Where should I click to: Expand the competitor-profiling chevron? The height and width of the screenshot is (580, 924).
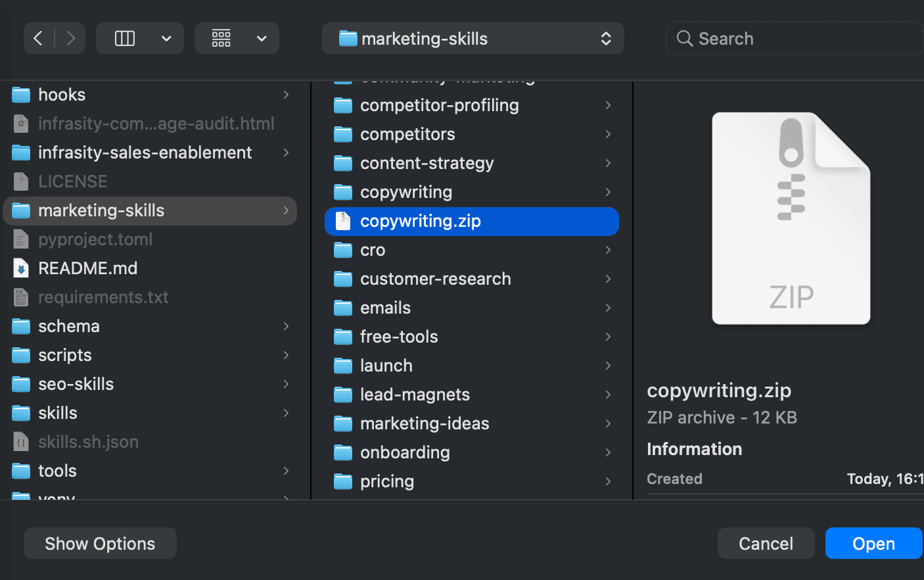608,105
